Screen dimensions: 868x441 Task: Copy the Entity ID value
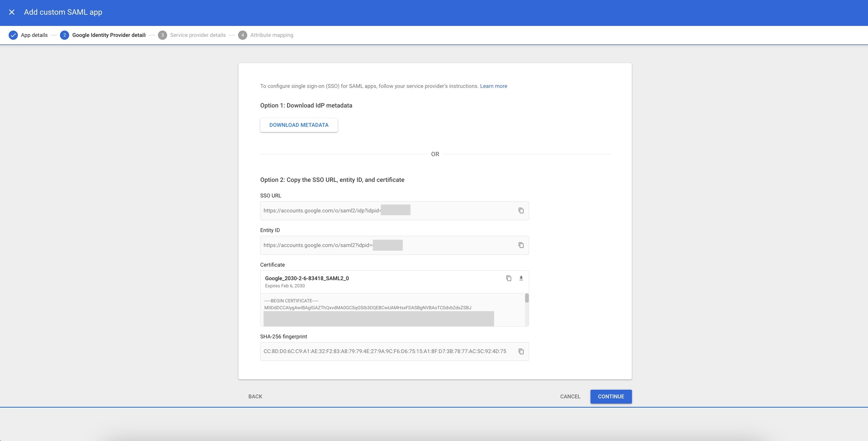click(521, 245)
